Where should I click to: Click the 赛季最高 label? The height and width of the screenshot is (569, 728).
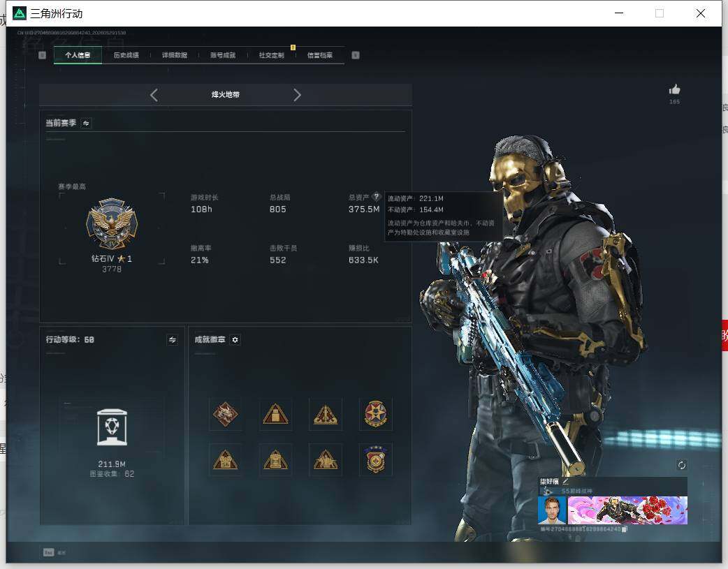pyautogui.click(x=72, y=186)
